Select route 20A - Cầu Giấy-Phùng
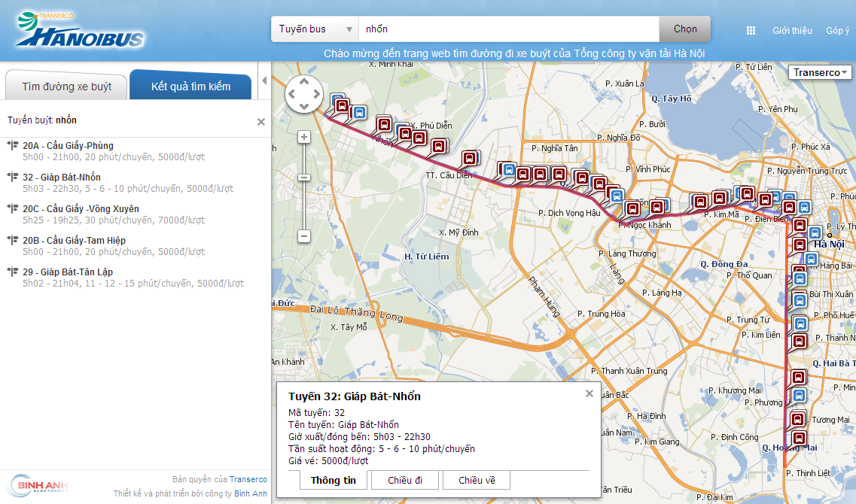The height and width of the screenshot is (504, 856). 69,146
